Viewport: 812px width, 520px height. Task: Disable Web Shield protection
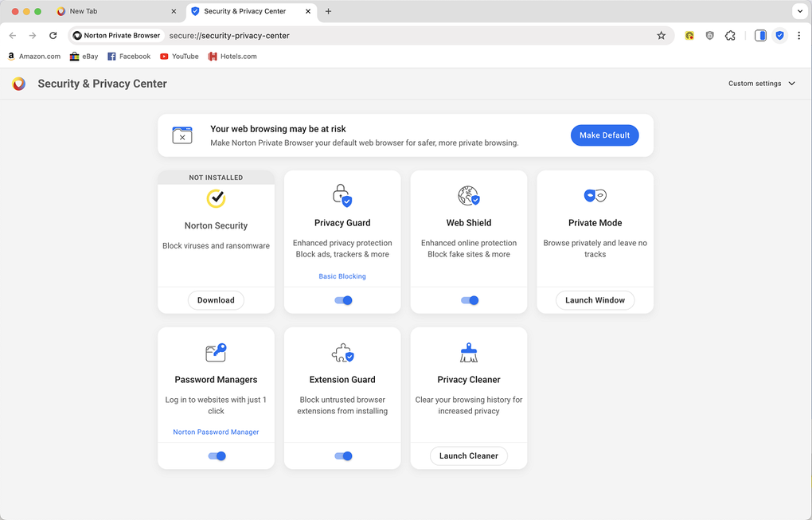coord(468,300)
